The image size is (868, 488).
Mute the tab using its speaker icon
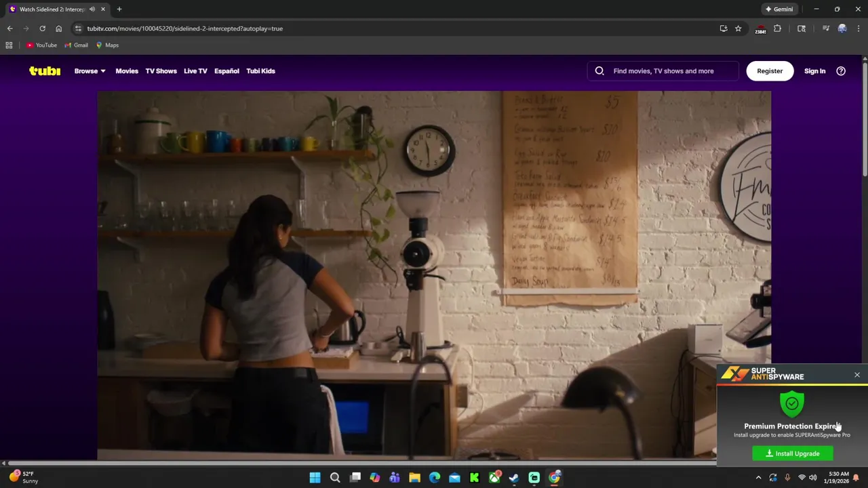point(92,9)
